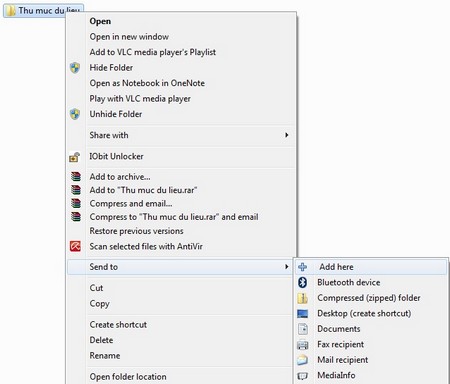Click Rename in the context menu
Viewport: 450px width, 384px height.
105,356
